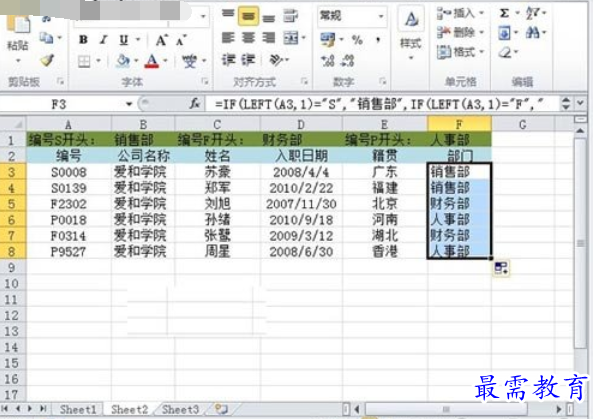Click Merge and Center icon

pos(291,38)
